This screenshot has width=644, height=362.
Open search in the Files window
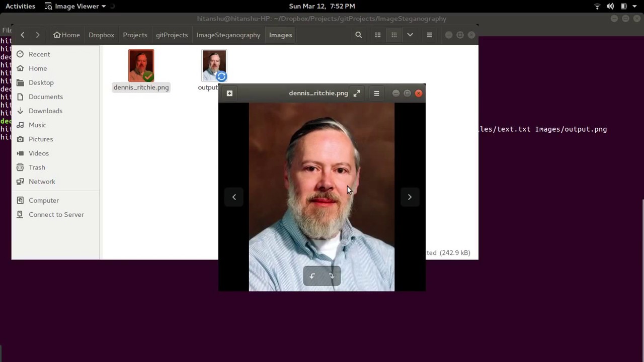coord(359,35)
